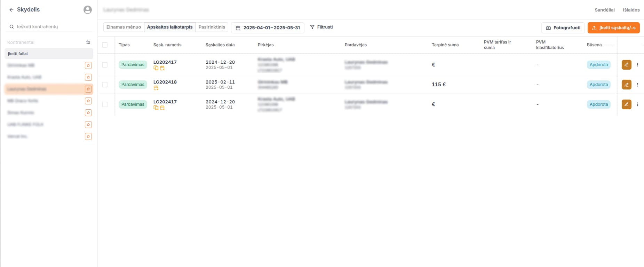Click the Įkelti sąskaitą/-s upload button
This screenshot has height=267, width=644.
613,28
